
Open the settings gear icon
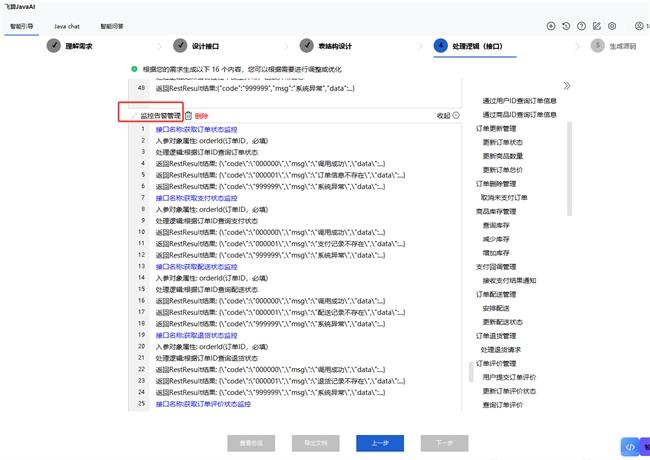coord(612,26)
